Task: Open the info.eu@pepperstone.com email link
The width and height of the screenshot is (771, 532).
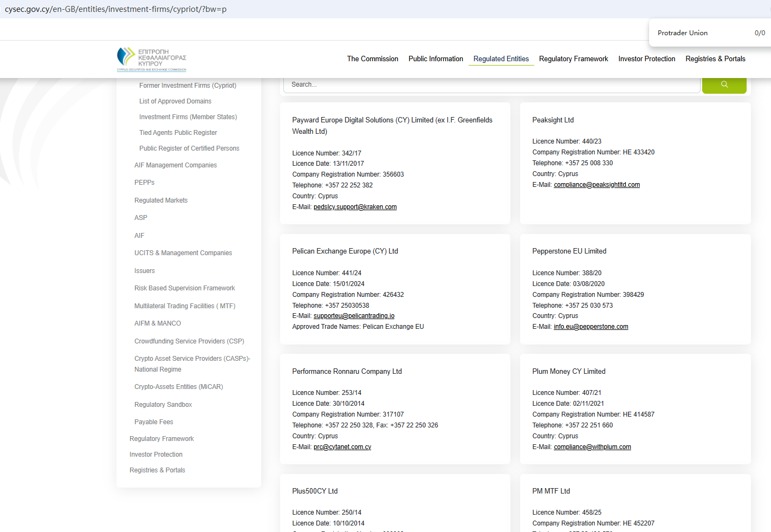Action: tap(591, 327)
